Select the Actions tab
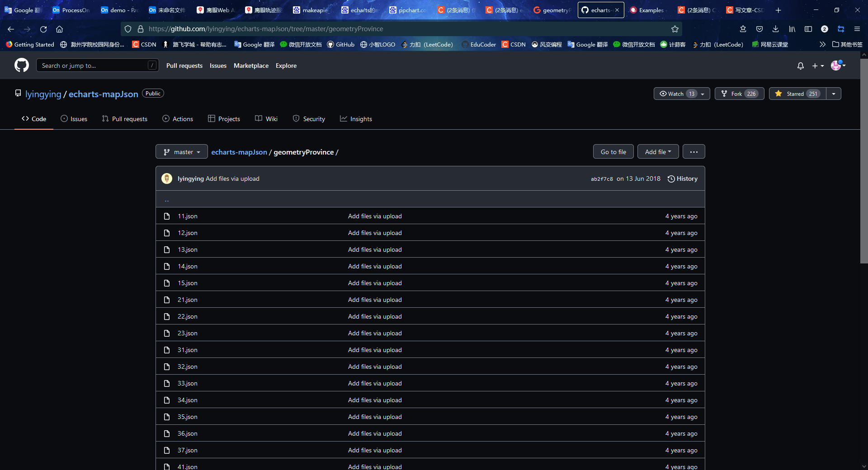Viewport: 868px width, 470px height. 178,119
